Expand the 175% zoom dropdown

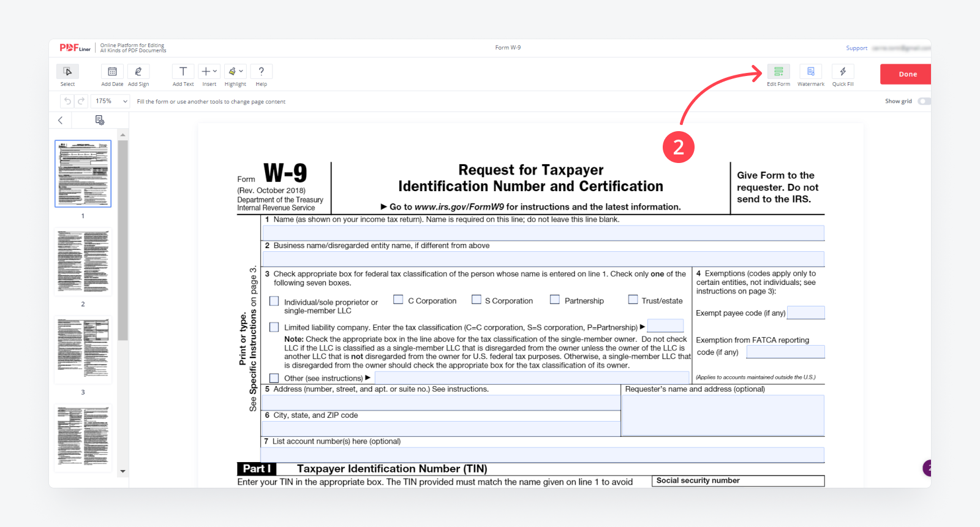click(111, 101)
